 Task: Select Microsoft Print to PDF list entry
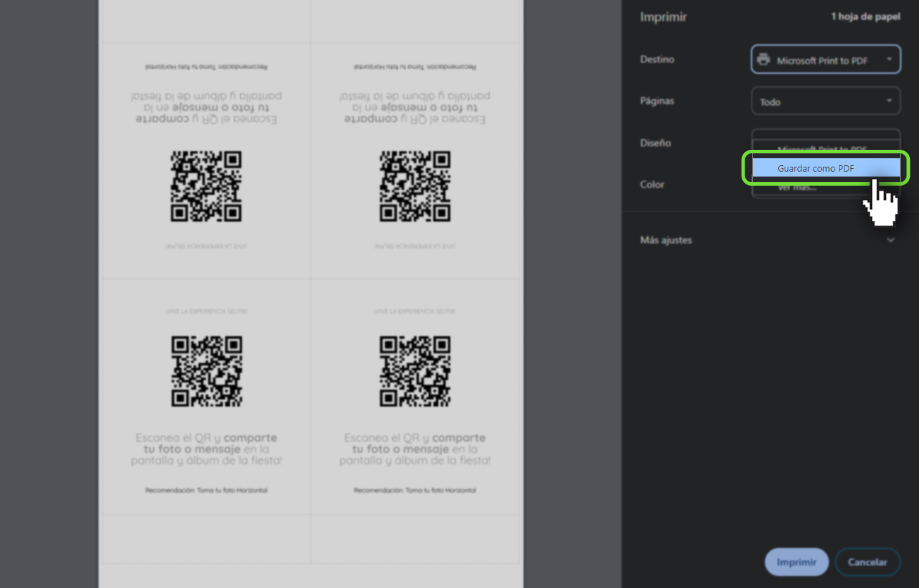pyautogui.click(x=826, y=149)
